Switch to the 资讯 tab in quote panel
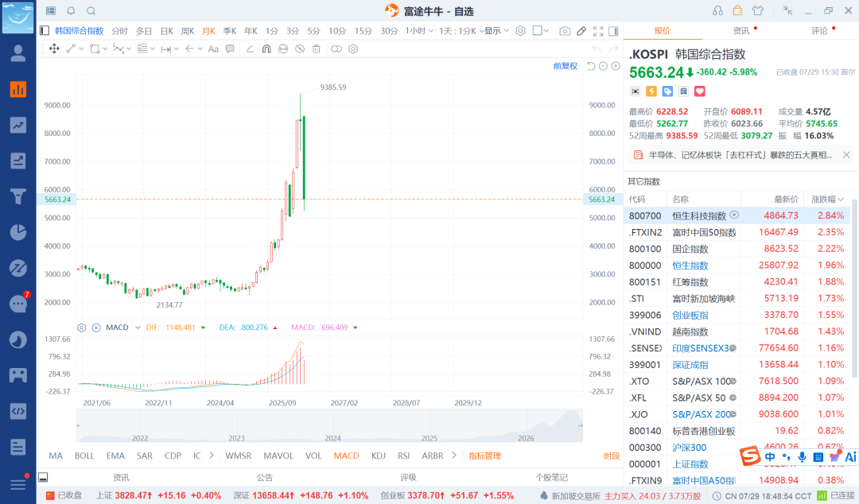 pos(741,31)
